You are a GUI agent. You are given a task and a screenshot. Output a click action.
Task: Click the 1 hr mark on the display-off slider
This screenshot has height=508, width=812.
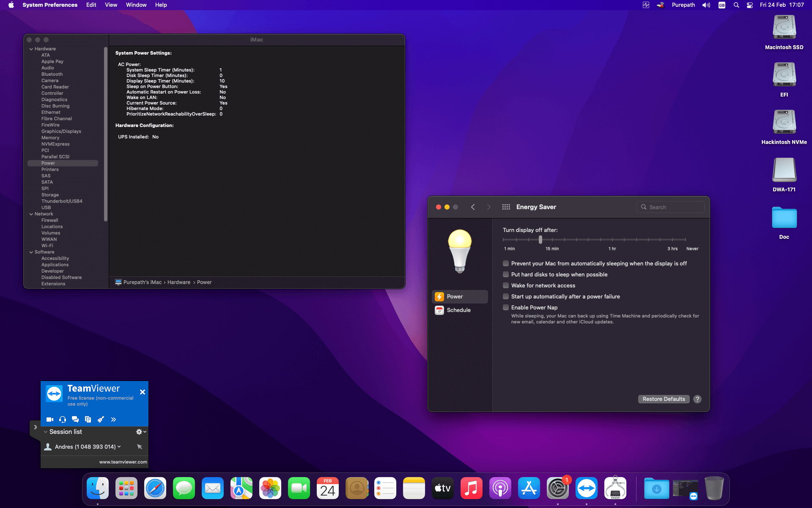click(x=612, y=240)
